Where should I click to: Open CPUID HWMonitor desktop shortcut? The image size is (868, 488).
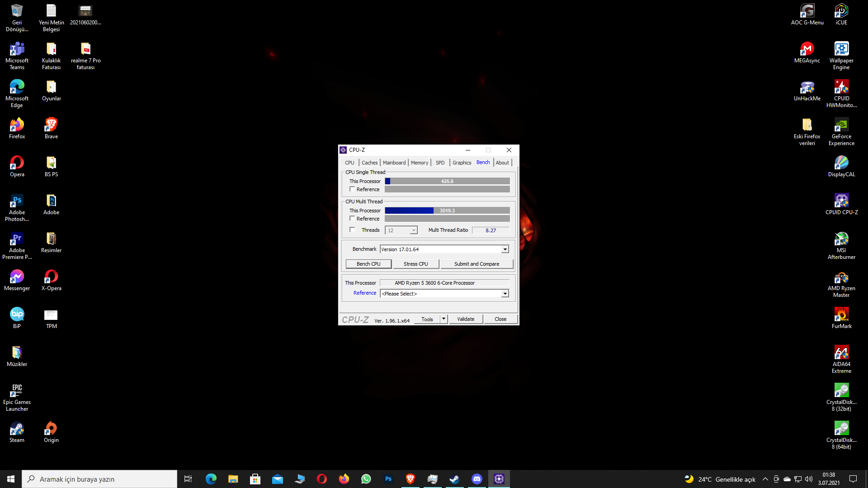841,94
